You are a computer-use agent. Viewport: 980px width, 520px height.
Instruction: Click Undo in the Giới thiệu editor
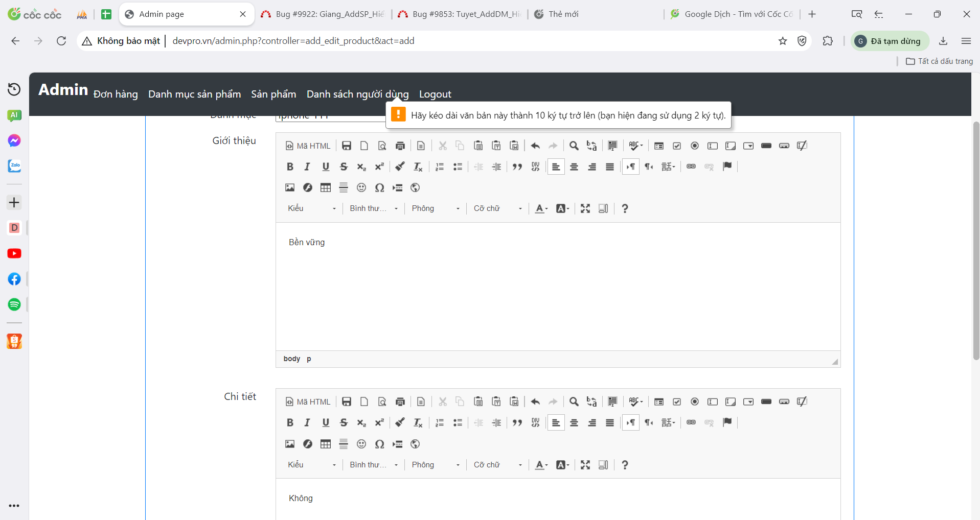click(x=535, y=146)
